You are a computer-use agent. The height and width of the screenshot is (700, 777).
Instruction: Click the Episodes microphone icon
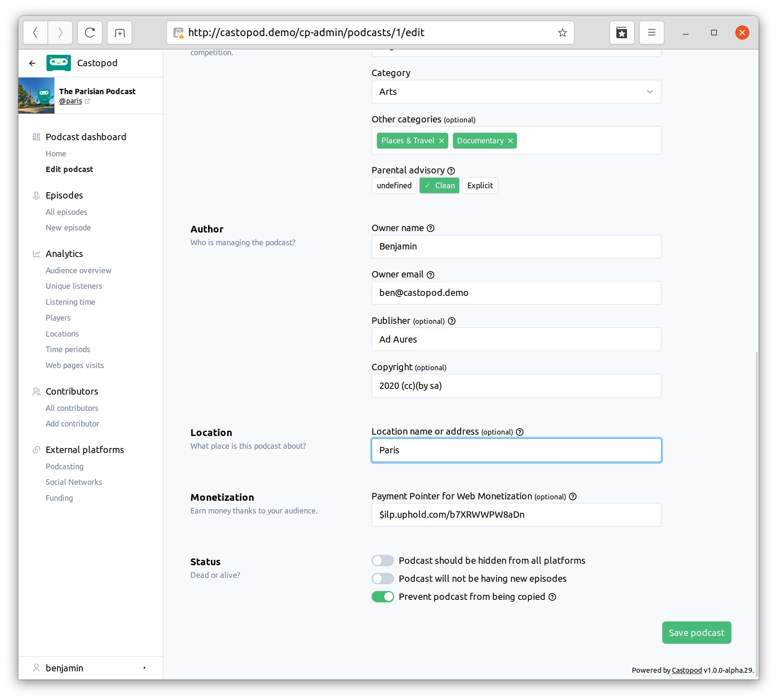tap(34, 195)
